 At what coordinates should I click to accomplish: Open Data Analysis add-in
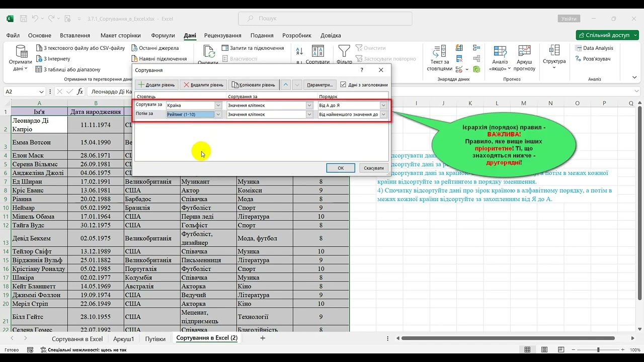pos(594,48)
